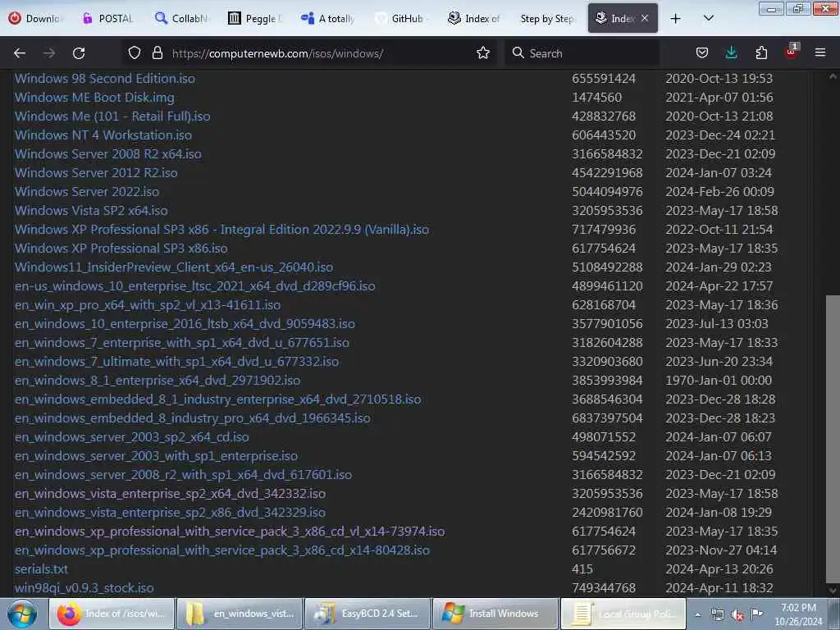
Task: Download windows_10_enterprise_ltsc_2021 iso
Action: coord(195,286)
